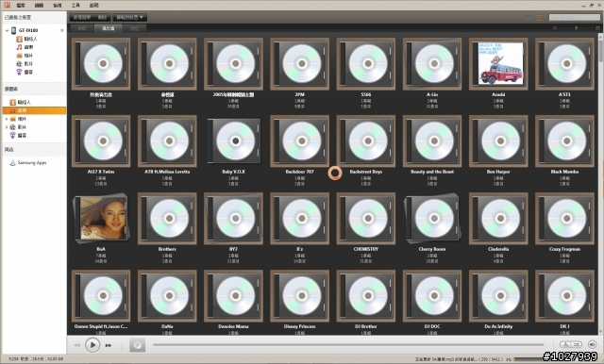Open the third menu (View) in menu bar
Viewport: 604px width, 364px height.
tap(58, 5)
